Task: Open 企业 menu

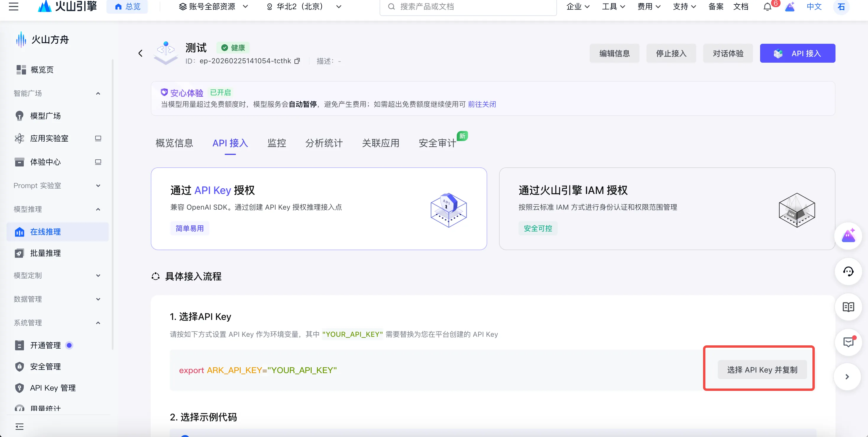Action: 578,7
